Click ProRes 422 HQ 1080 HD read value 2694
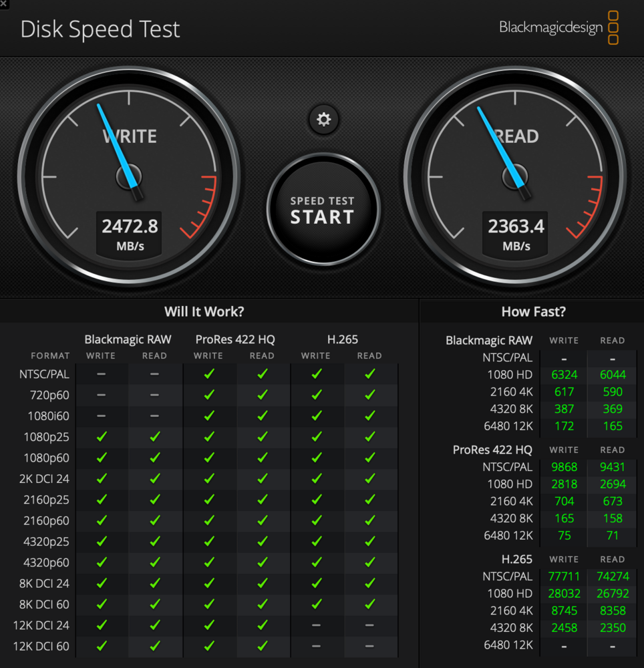Image resolution: width=644 pixels, height=668 pixels. (x=612, y=484)
